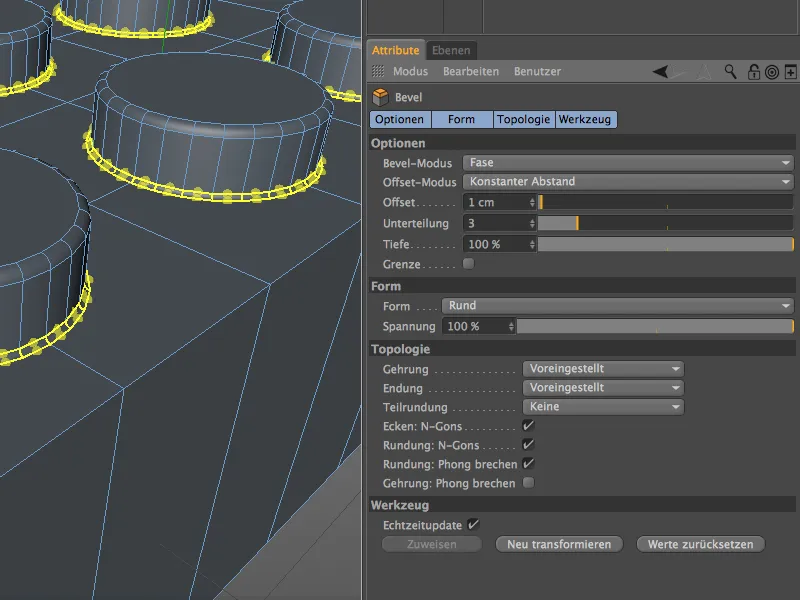The image size is (800, 600).
Task: Switch to the Ebenen tab
Action: 451,51
